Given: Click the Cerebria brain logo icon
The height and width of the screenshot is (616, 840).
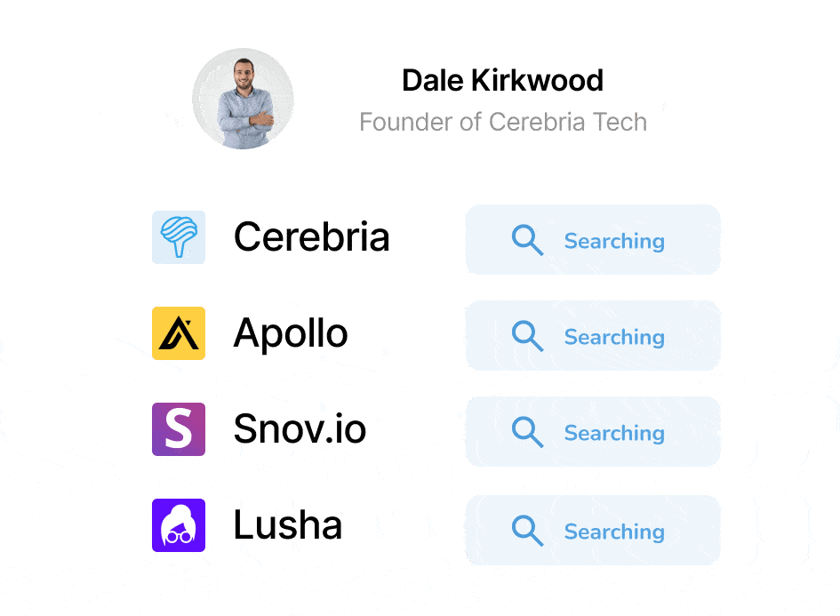Looking at the screenshot, I should (179, 237).
